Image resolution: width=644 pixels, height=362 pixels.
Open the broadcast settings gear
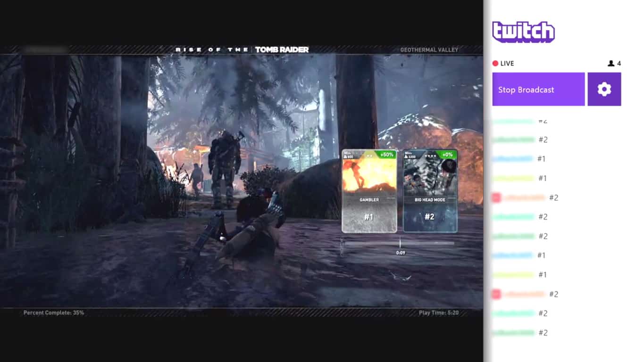click(604, 89)
